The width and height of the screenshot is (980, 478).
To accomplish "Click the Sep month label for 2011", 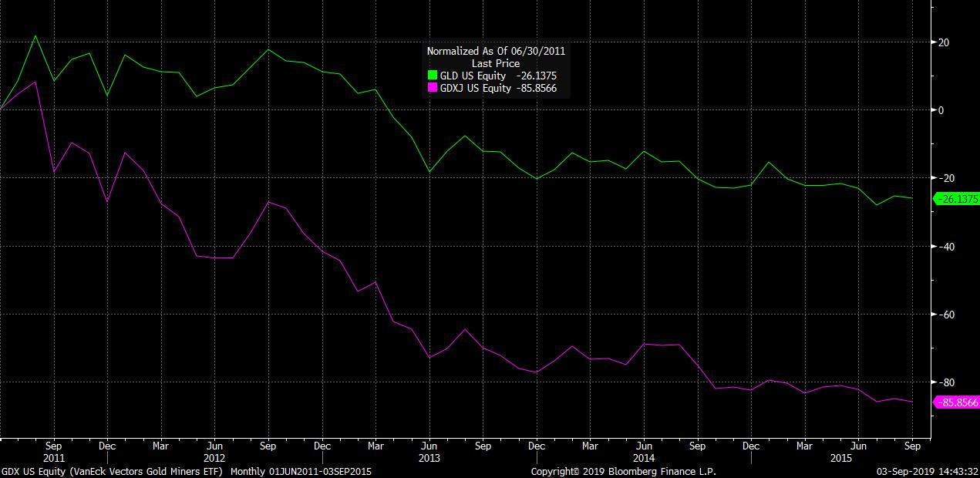I will [x=54, y=446].
